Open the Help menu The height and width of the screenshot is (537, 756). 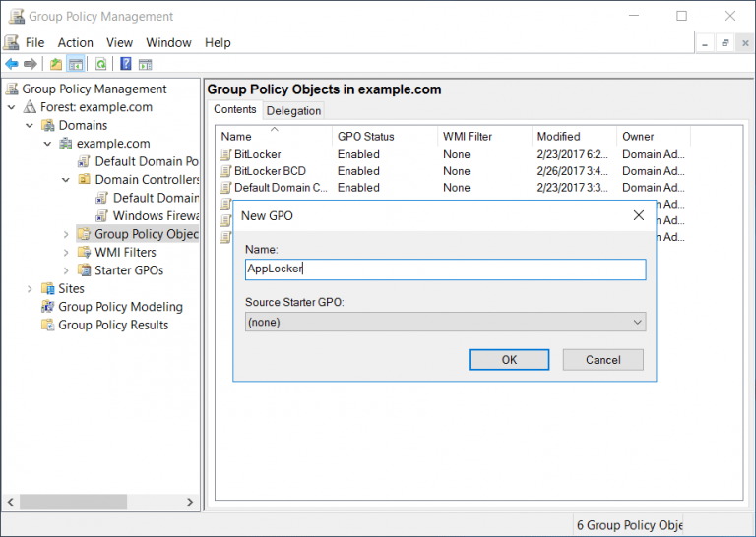click(x=218, y=43)
